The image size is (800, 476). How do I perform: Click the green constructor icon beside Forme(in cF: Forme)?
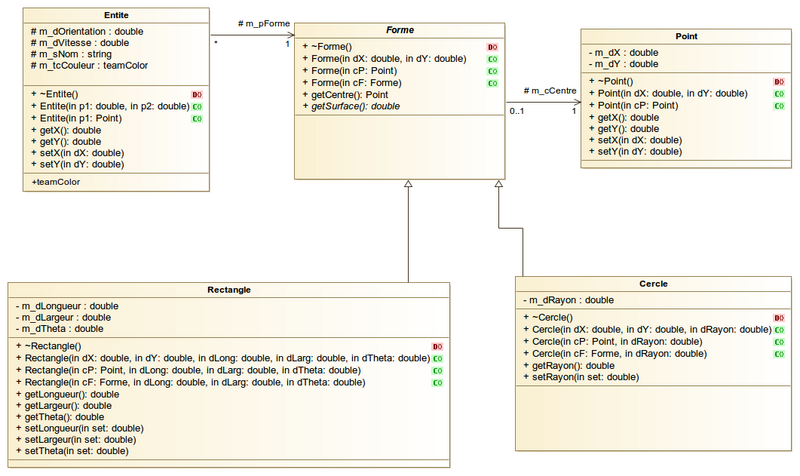point(493,83)
